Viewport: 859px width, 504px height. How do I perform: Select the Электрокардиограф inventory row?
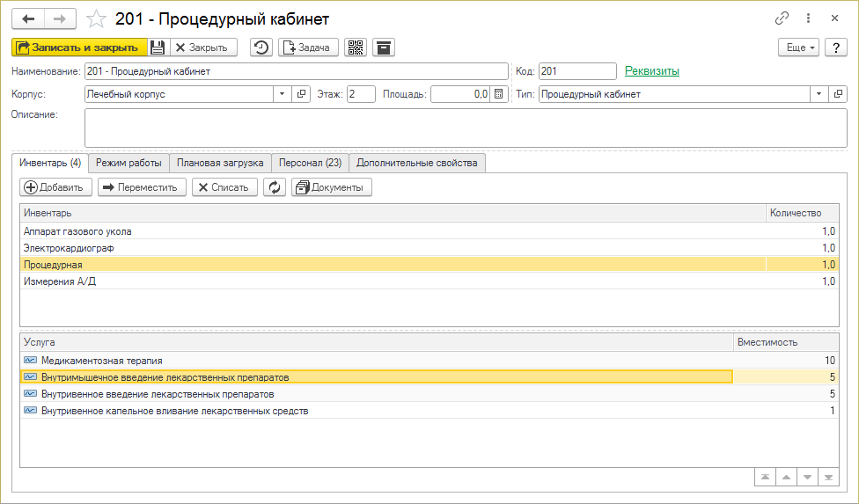pos(70,248)
